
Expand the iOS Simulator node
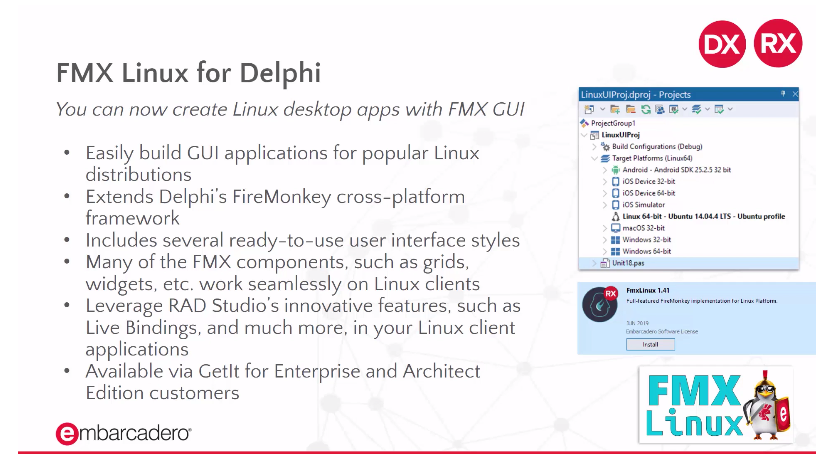605,204
